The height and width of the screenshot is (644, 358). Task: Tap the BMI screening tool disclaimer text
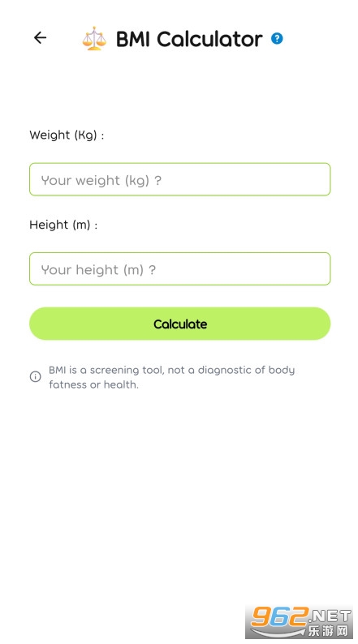click(172, 377)
